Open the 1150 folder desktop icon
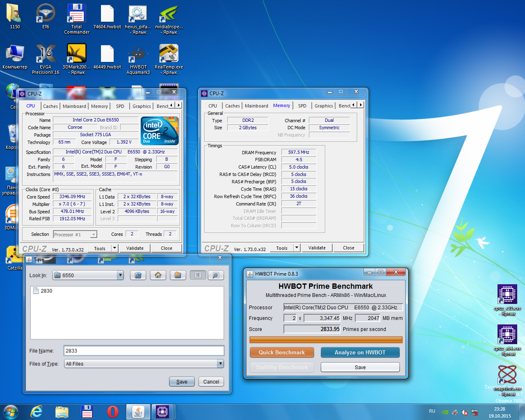525x420 pixels. click(x=15, y=17)
